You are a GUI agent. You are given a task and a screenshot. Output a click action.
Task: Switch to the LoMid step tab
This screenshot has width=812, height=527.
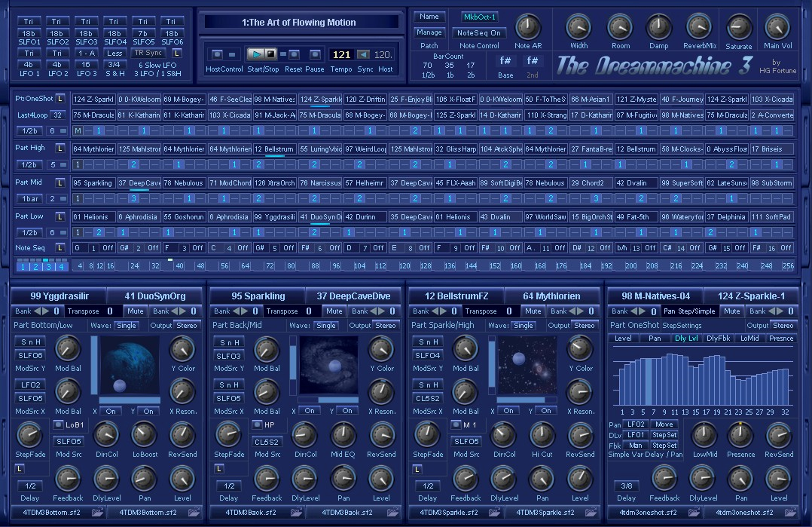[749, 339]
